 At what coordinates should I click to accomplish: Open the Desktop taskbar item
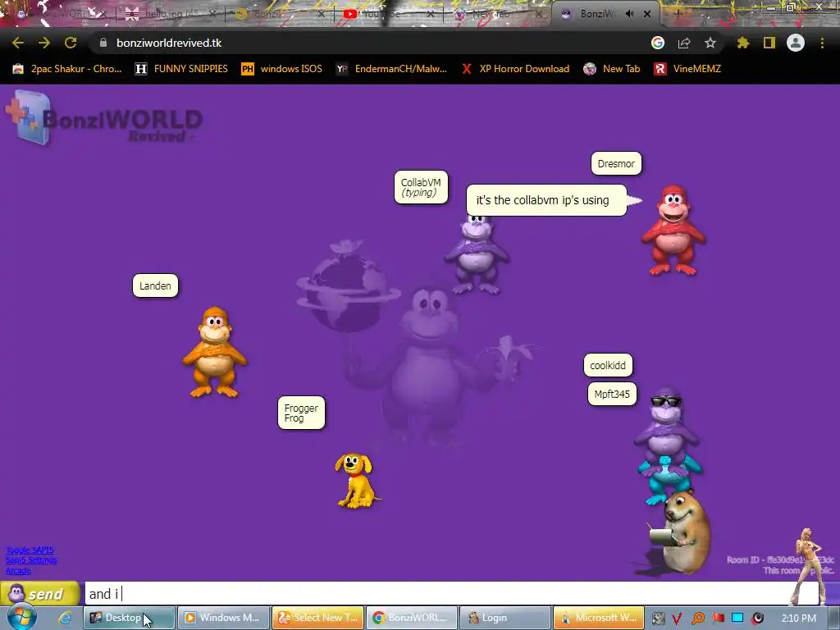click(x=129, y=618)
